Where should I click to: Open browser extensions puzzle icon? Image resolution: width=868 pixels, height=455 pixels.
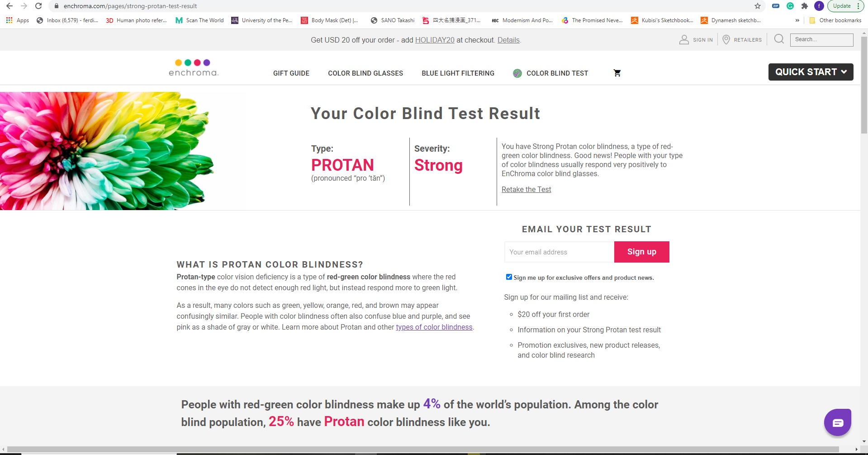pyautogui.click(x=804, y=6)
